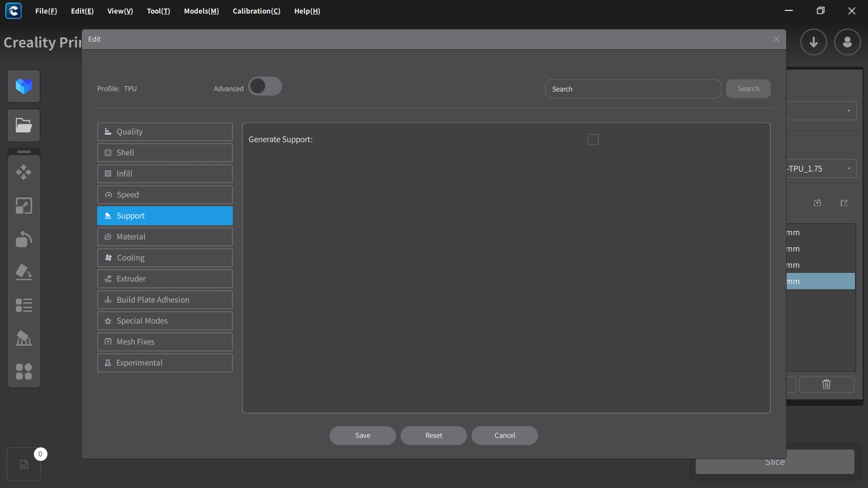Select the Scale tool icon
Image resolution: width=868 pixels, height=488 pixels.
pyautogui.click(x=24, y=206)
